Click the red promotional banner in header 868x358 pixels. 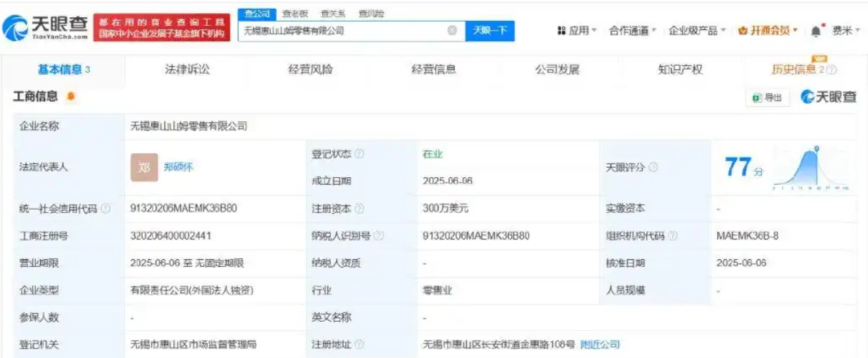pos(162,27)
